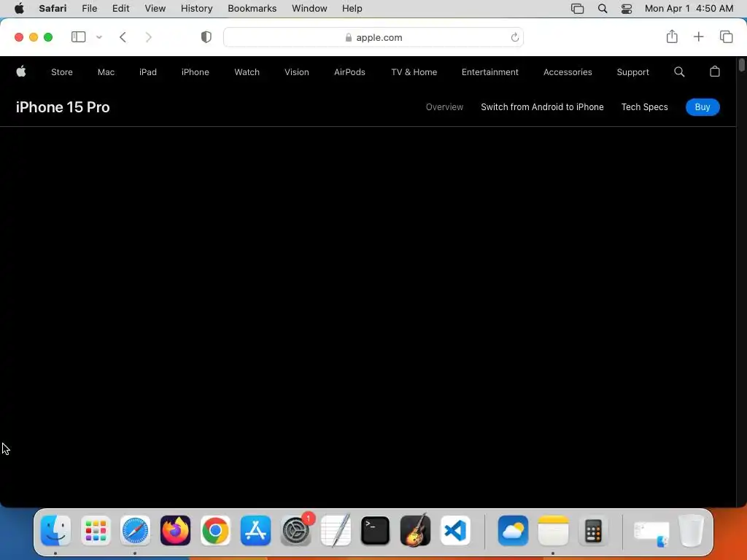
Task: Open the Accessories nav link
Action: pyautogui.click(x=568, y=72)
